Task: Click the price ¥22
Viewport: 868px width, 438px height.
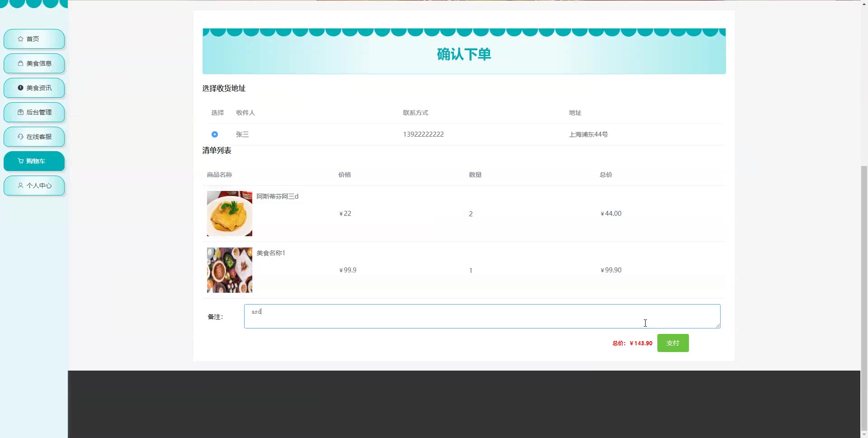Action: coord(345,214)
